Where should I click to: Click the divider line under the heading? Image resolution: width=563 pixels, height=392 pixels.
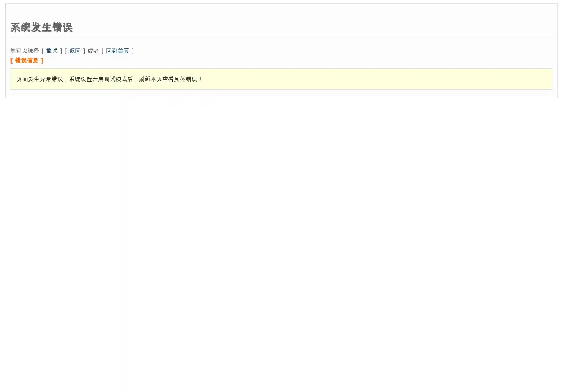click(281, 38)
